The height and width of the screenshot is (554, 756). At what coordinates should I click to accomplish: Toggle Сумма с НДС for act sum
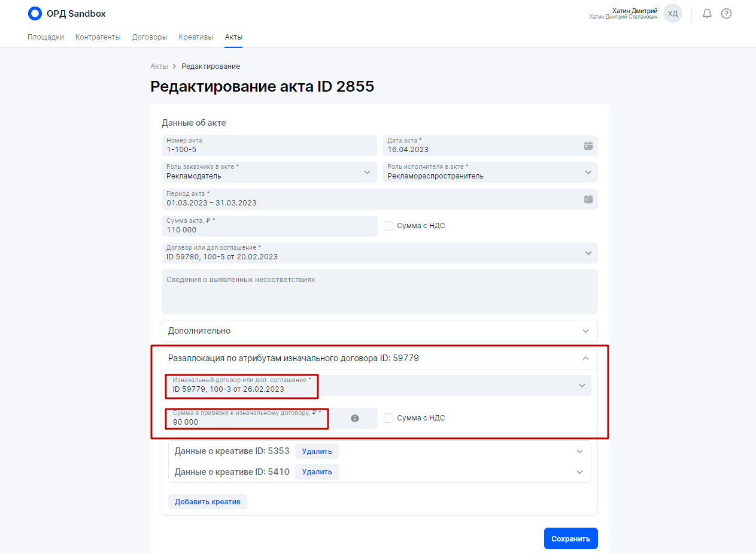pyautogui.click(x=388, y=226)
